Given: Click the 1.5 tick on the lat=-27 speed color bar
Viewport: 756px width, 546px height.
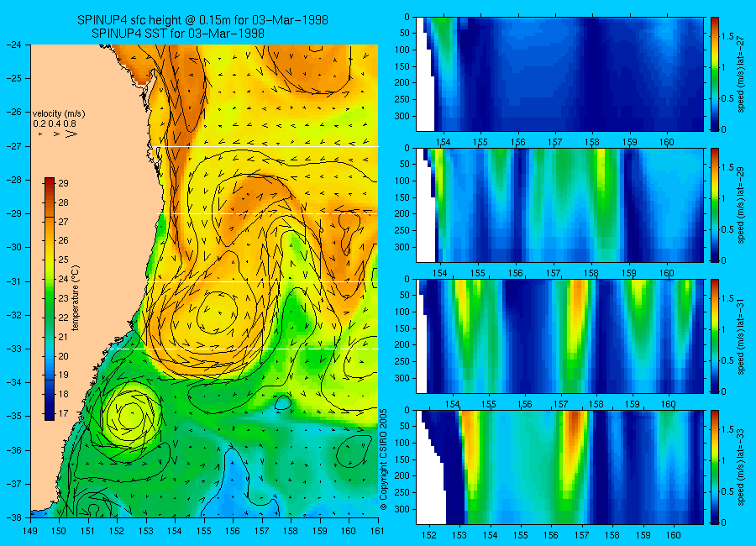Looking at the screenshot, I should click(x=728, y=37).
